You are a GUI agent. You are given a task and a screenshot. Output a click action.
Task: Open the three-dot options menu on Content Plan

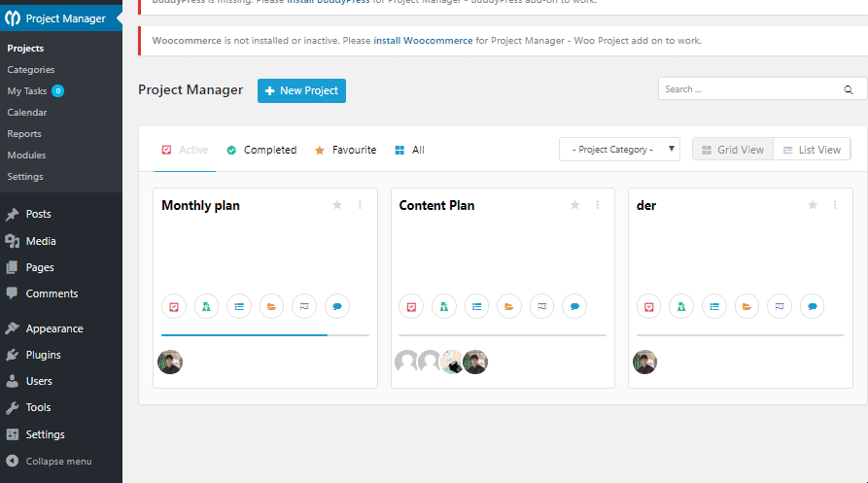pyautogui.click(x=598, y=205)
